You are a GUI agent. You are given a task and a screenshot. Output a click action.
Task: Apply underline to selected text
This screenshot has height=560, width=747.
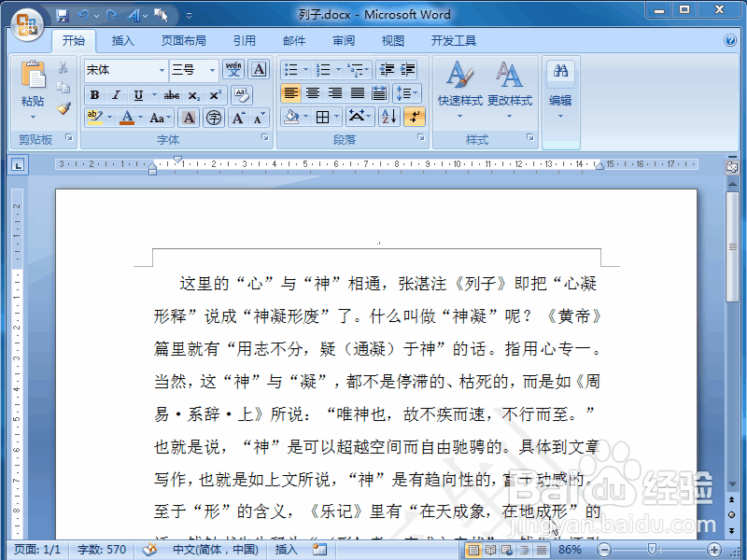(137, 94)
